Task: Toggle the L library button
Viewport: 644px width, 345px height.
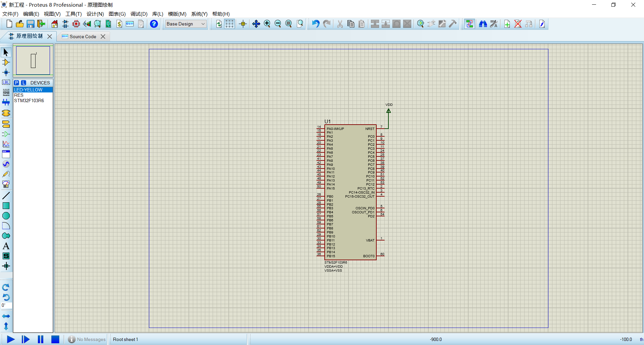Action: click(23, 82)
